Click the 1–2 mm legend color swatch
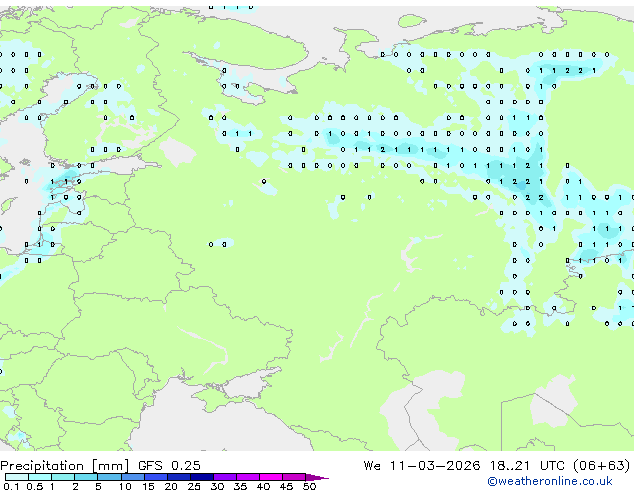The image size is (634, 490). click(63, 477)
